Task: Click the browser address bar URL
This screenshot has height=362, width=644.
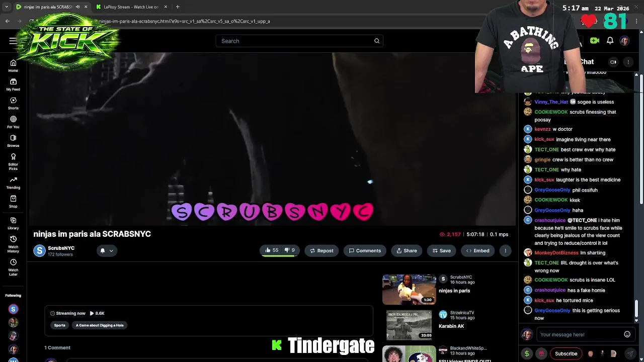Action: (x=184, y=21)
